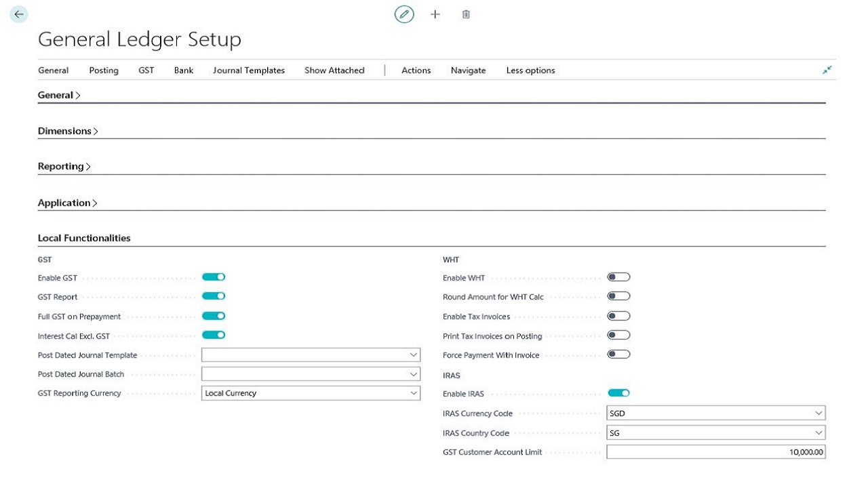Screen dimensions: 868x488
Task: Click the GST Customer Account Limit field
Action: pos(715,452)
